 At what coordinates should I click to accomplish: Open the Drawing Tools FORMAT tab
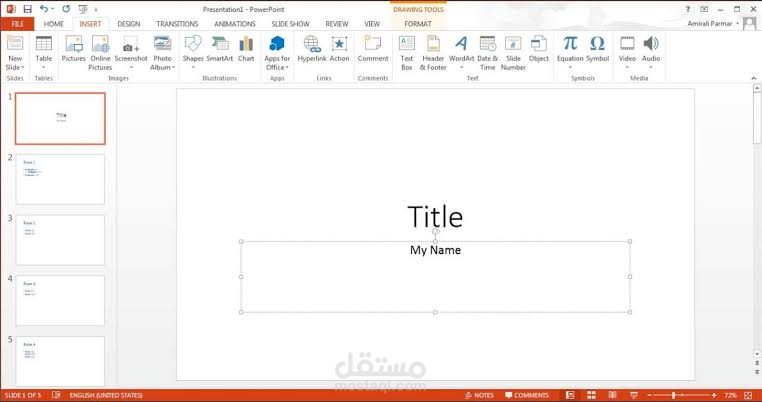tap(417, 24)
